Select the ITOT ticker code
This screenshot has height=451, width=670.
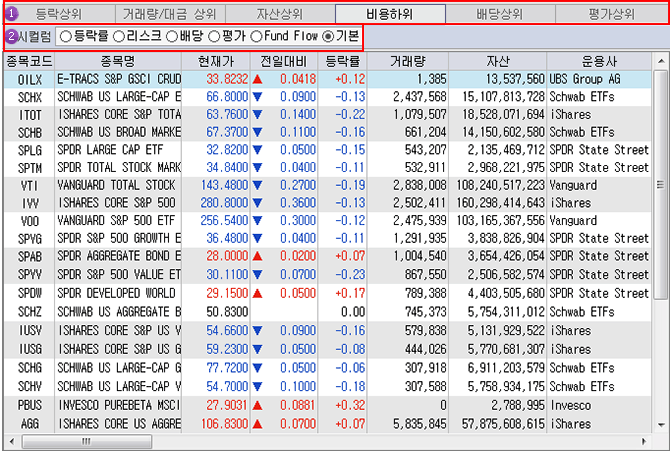click(30, 115)
